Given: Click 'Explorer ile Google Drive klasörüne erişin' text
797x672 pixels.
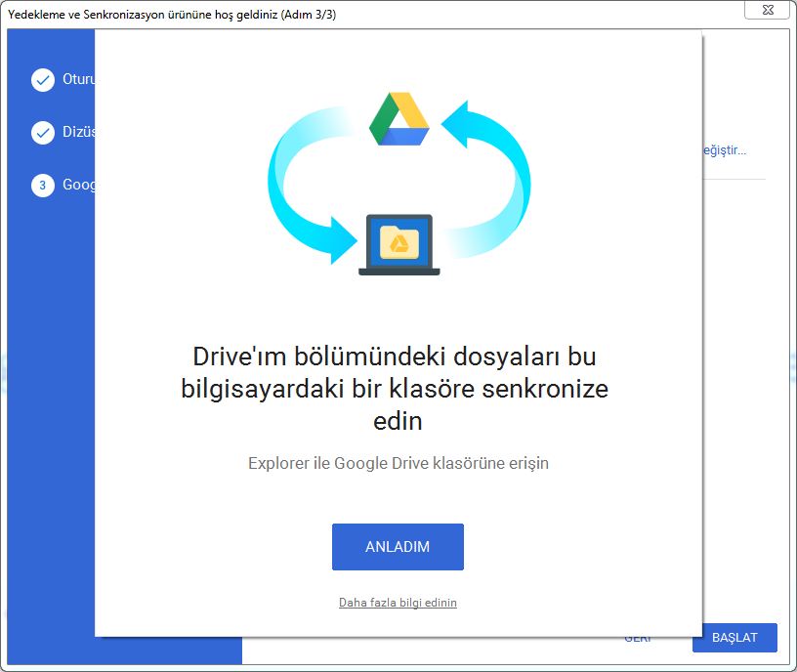Looking at the screenshot, I should coord(398,463).
